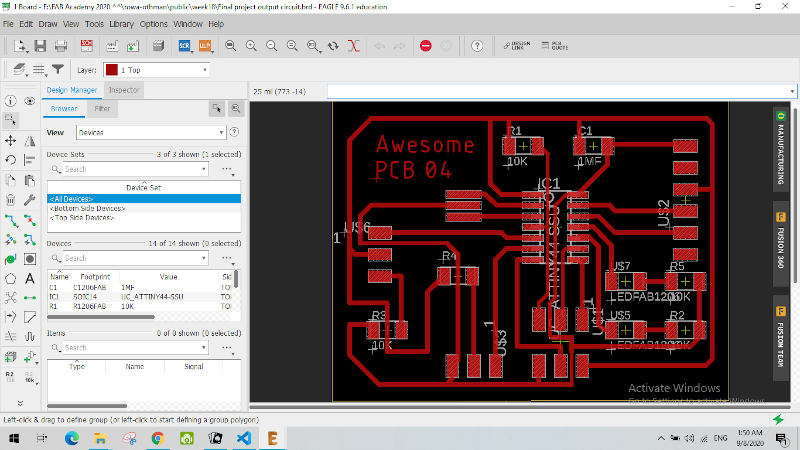Open Device Sets more options ellipsis
This screenshot has height=450, width=800.
coord(228,169)
